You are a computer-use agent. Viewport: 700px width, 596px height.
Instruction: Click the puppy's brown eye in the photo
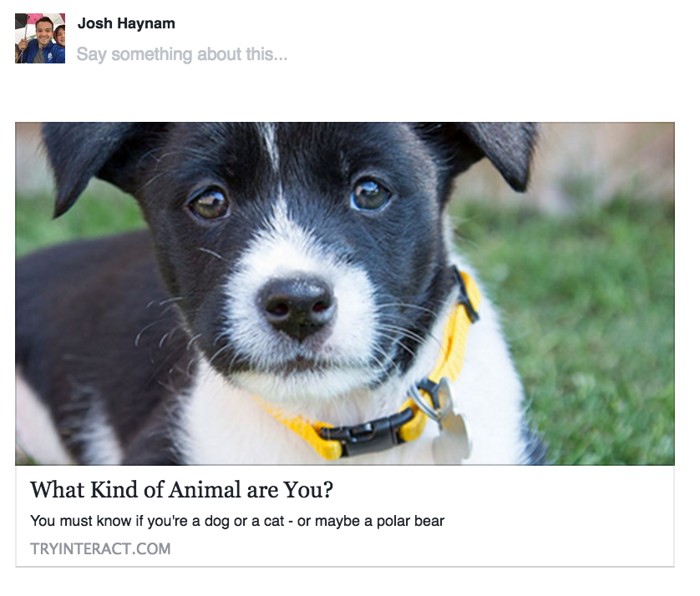click(209, 204)
